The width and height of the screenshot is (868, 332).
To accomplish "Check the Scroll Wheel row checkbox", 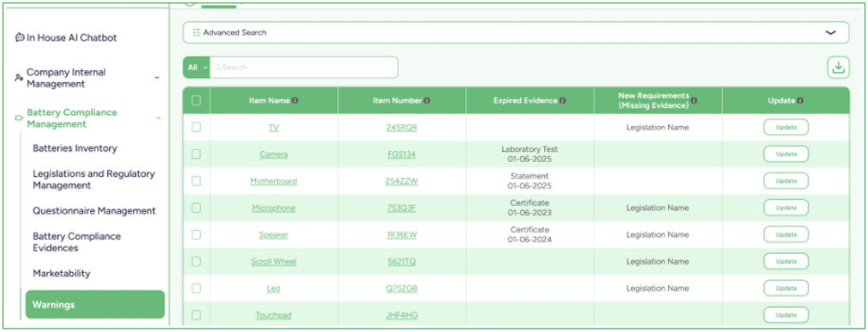I will coord(196,262).
